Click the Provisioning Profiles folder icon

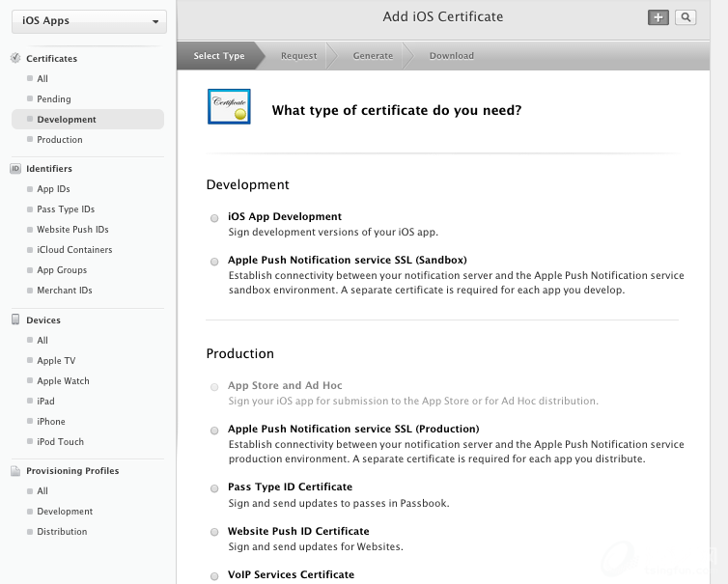pos(15,471)
